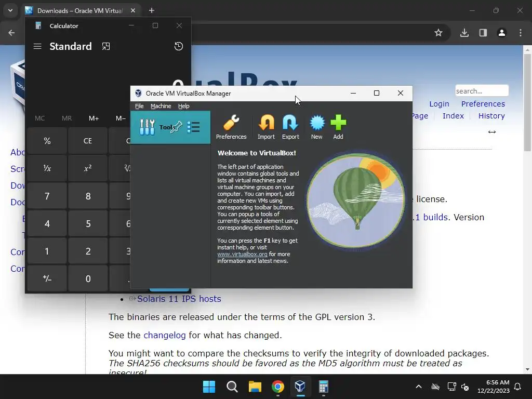Click calculator digit 0 key
This screenshot has height=399, width=532.
88,279
